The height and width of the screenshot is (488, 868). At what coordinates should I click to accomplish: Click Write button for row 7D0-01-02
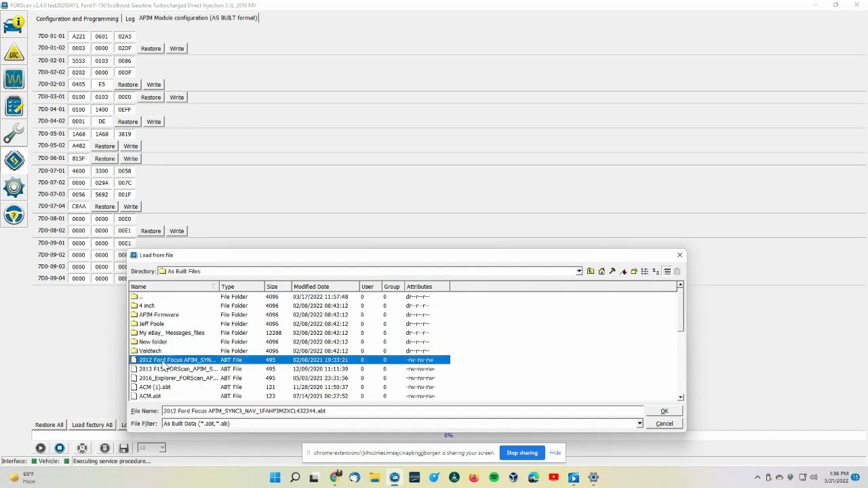click(176, 49)
